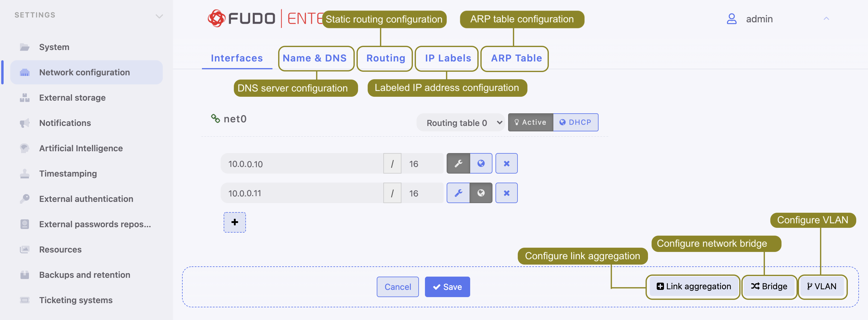Toggle DHCP on the net0 interface
Viewport: 868px width, 320px height.
(576, 122)
